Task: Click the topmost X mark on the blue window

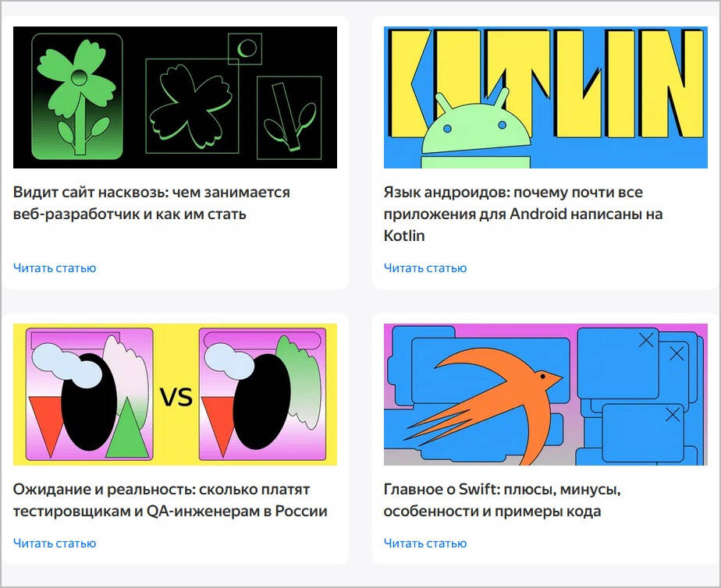Action: [x=647, y=340]
